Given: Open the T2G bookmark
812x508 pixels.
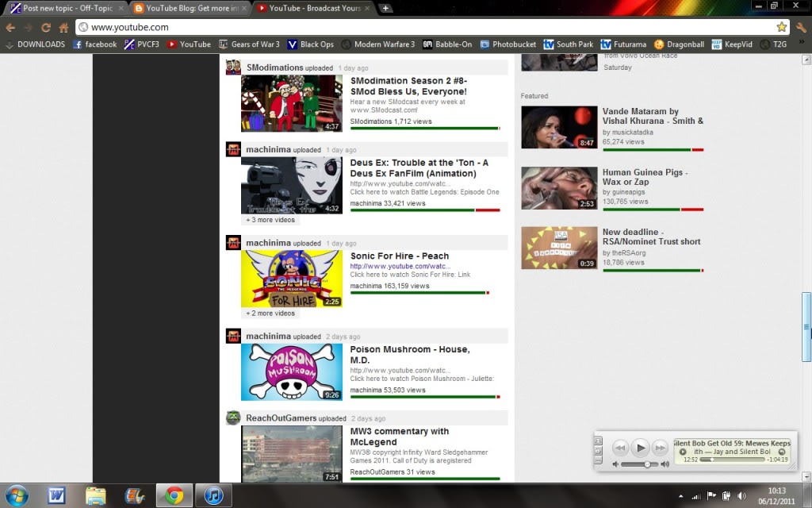Looking at the screenshot, I should (774, 44).
